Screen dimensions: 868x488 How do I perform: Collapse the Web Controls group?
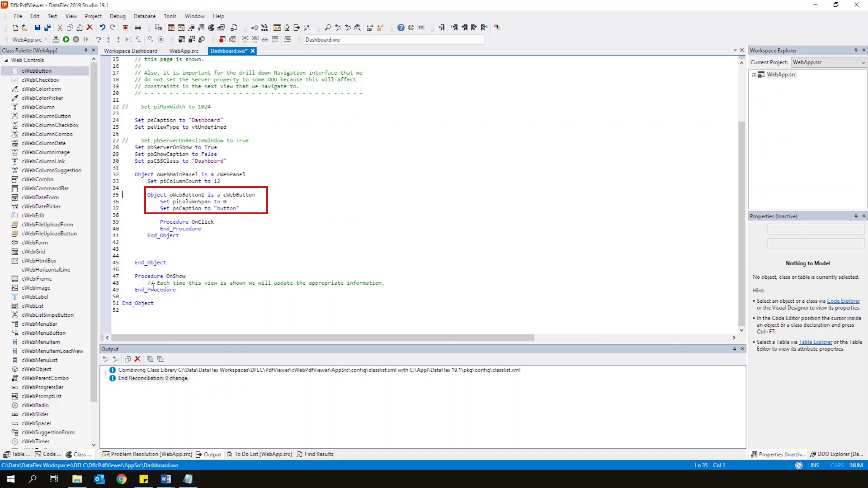[6, 60]
